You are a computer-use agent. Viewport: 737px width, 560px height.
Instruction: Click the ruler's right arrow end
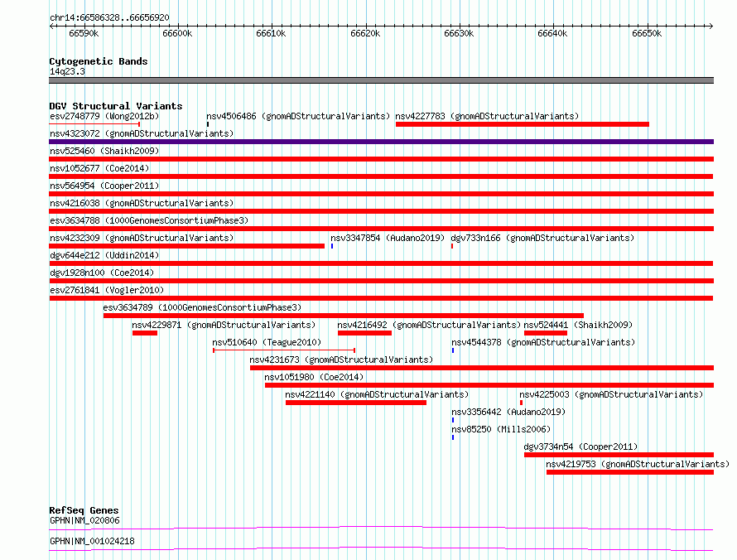coord(711,27)
